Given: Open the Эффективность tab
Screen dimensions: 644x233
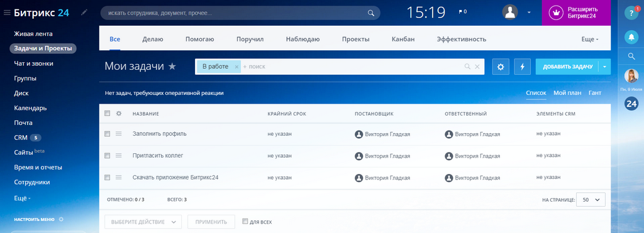Looking at the screenshot, I should click(461, 40).
